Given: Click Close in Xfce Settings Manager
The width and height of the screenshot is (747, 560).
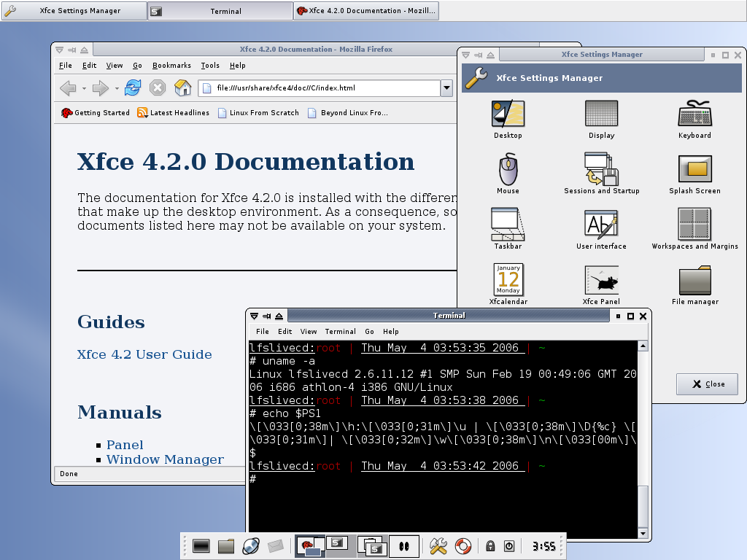Looking at the screenshot, I should [x=707, y=384].
